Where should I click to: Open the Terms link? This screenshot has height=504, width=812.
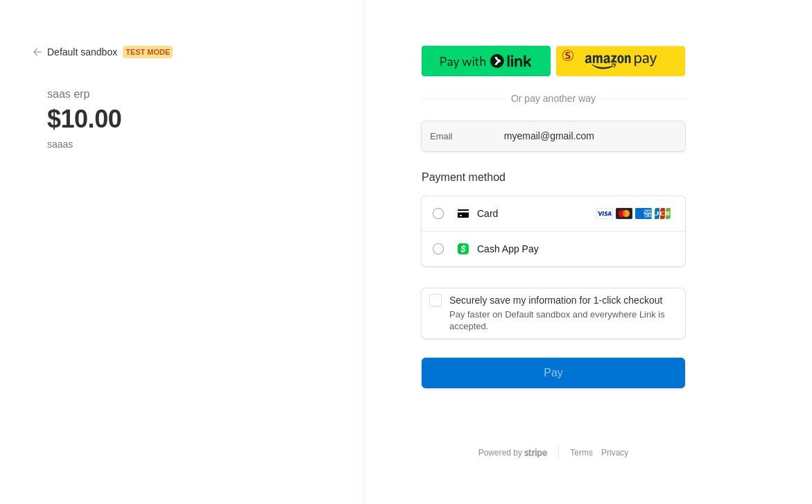pyautogui.click(x=581, y=453)
